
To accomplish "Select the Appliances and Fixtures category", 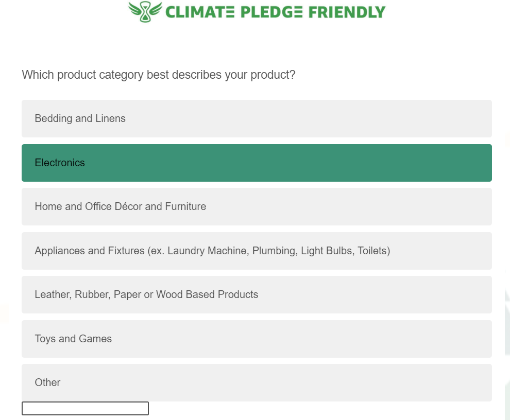I will 257,251.
